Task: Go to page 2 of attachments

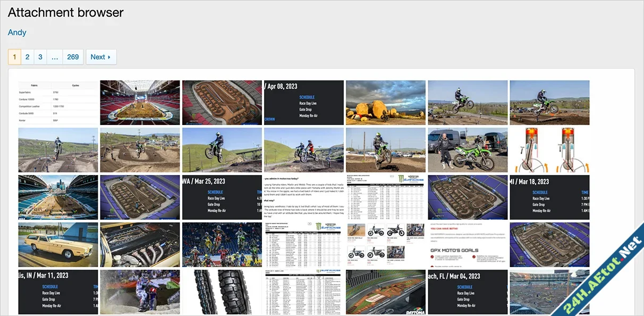Action: point(27,56)
